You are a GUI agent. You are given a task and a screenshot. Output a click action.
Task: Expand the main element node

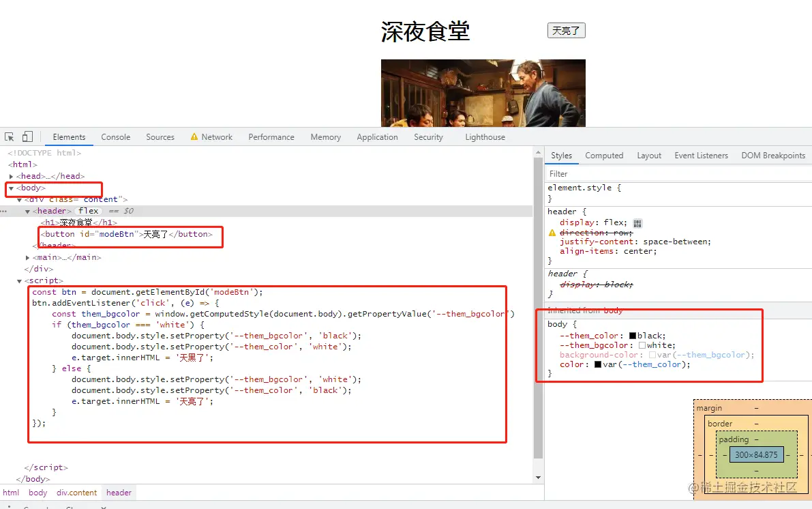[x=27, y=258]
